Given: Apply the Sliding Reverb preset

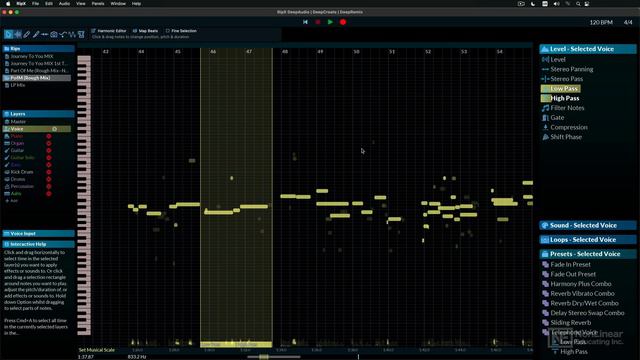Looking at the screenshot, I should 566,323.
